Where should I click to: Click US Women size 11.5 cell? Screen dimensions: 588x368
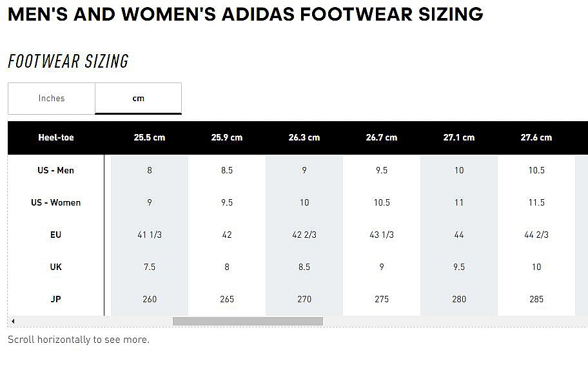536,203
